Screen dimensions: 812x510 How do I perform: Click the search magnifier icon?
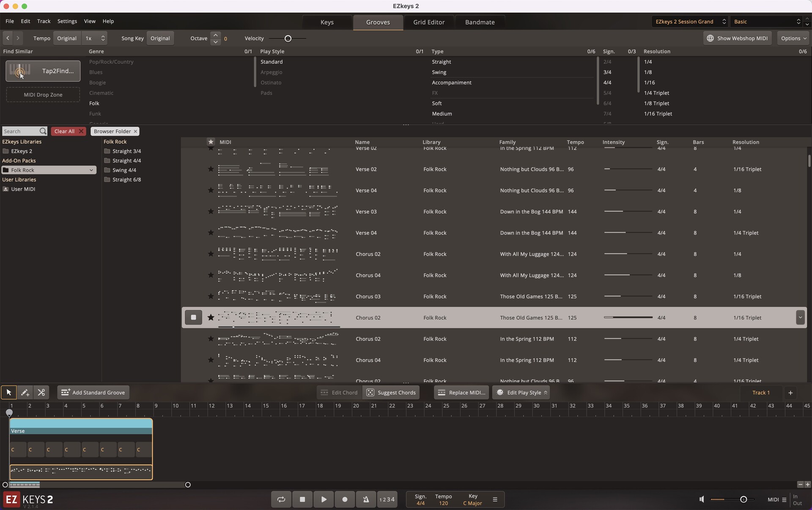coord(43,131)
